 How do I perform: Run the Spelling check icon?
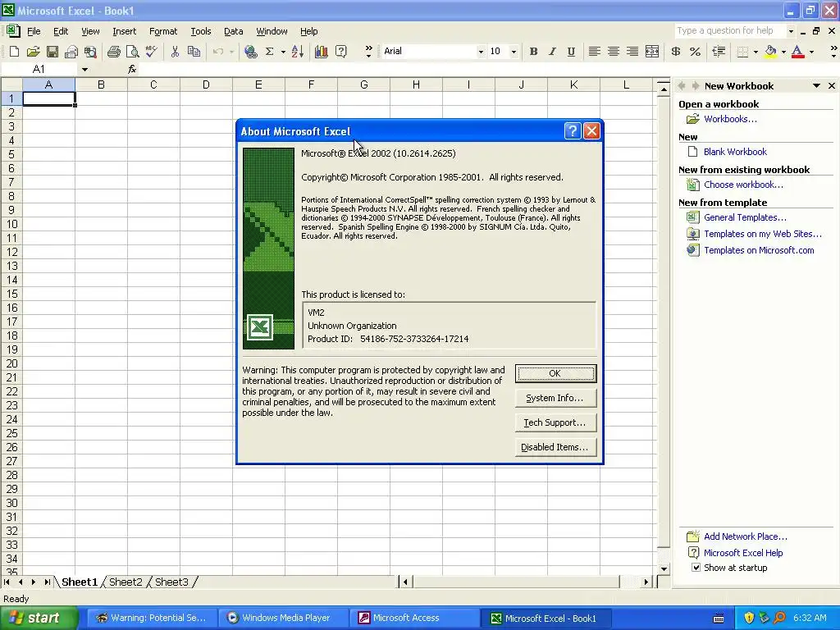[151, 52]
